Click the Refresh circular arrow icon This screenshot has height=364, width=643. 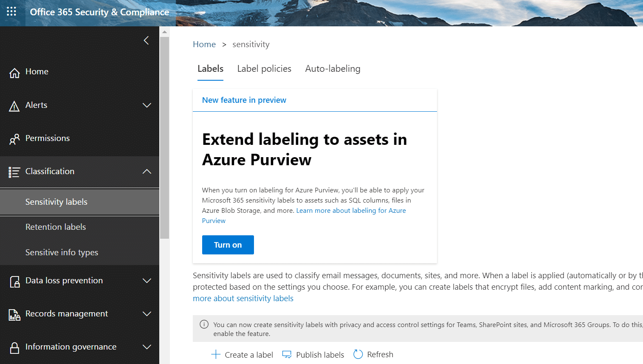(358, 354)
